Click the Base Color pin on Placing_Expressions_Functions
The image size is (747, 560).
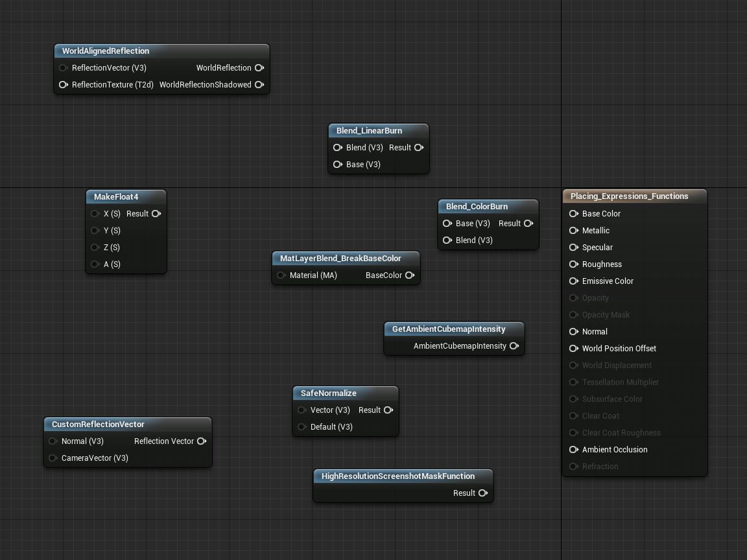(x=574, y=213)
